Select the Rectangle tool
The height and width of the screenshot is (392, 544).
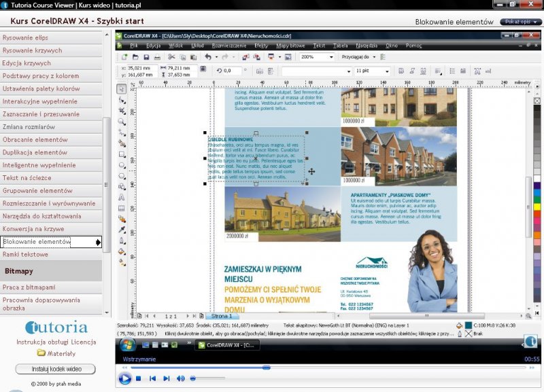click(122, 154)
